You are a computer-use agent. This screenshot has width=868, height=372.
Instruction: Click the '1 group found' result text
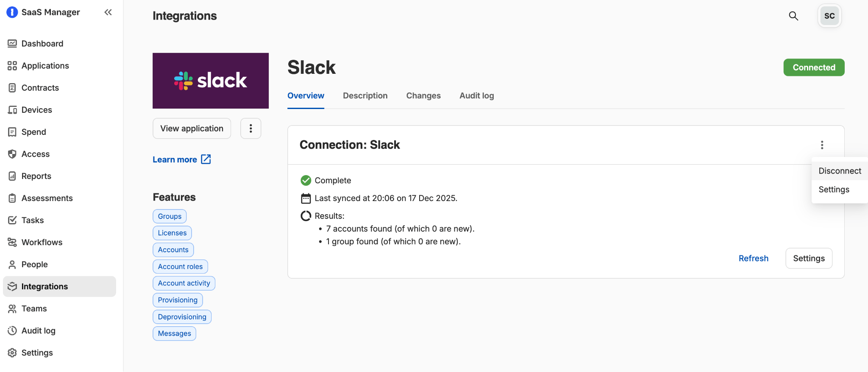[x=393, y=241]
